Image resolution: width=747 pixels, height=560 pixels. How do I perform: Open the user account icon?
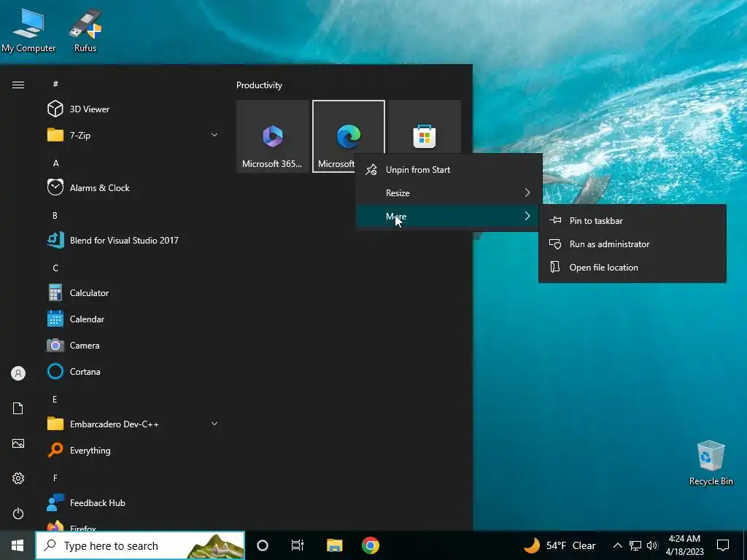18,373
